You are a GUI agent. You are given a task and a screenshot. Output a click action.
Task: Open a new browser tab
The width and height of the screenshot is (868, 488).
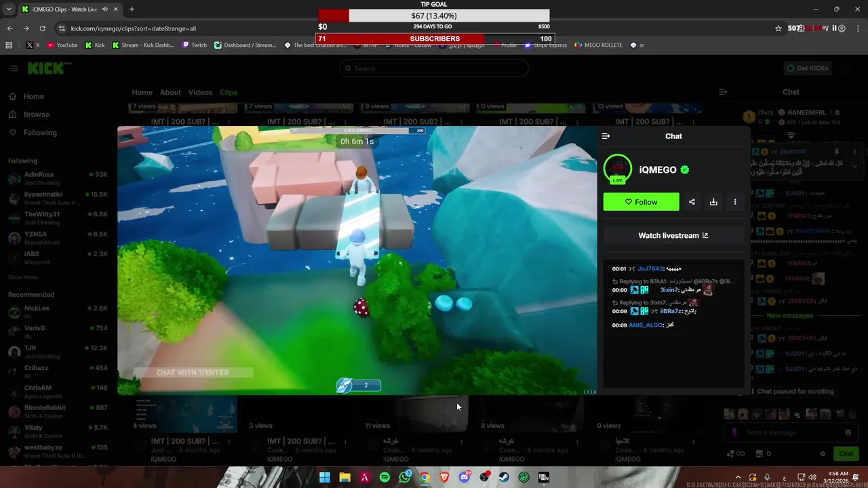pyautogui.click(x=132, y=9)
